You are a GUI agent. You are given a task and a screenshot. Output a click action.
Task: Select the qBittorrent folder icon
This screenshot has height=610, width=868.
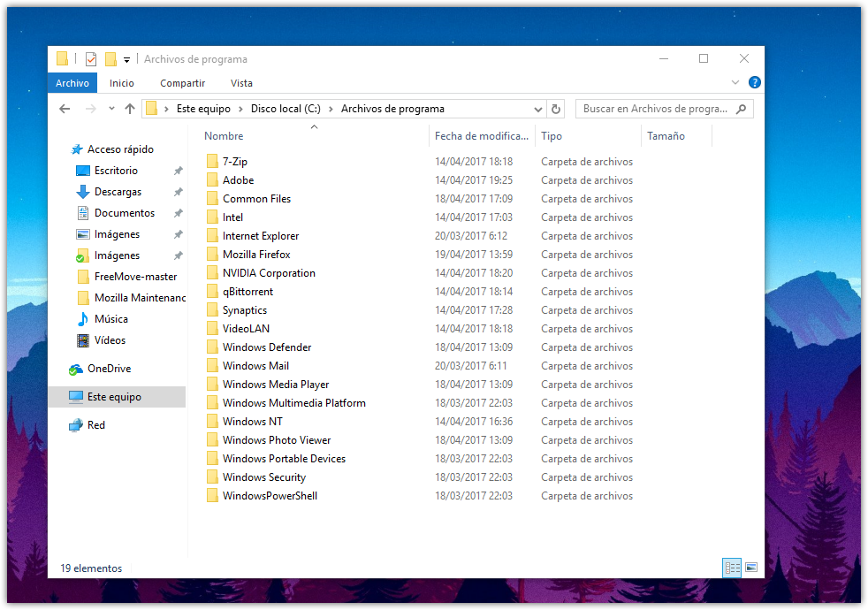tap(212, 291)
